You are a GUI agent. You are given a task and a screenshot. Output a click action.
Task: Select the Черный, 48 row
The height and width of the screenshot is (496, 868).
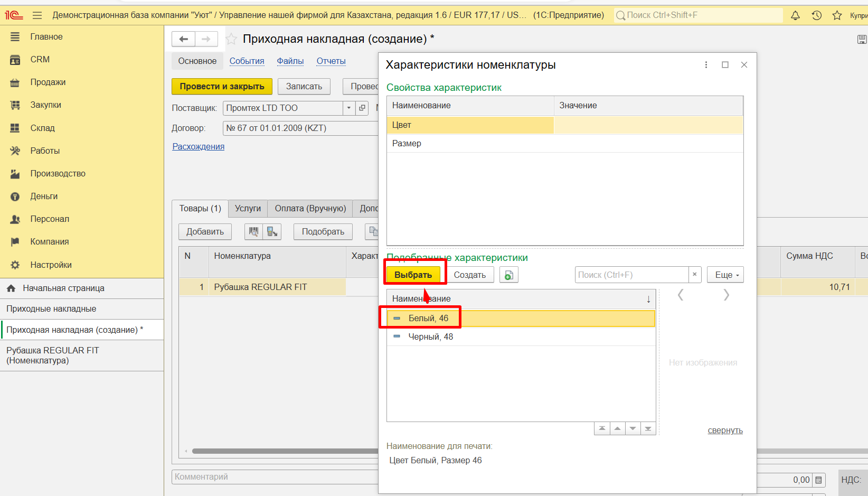(x=430, y=337)
